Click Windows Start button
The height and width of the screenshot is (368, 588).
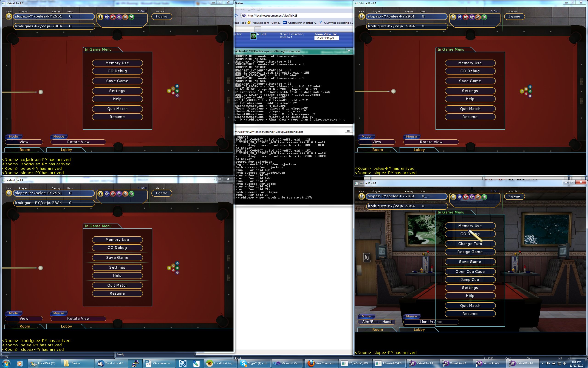click(x=6, y=363)
